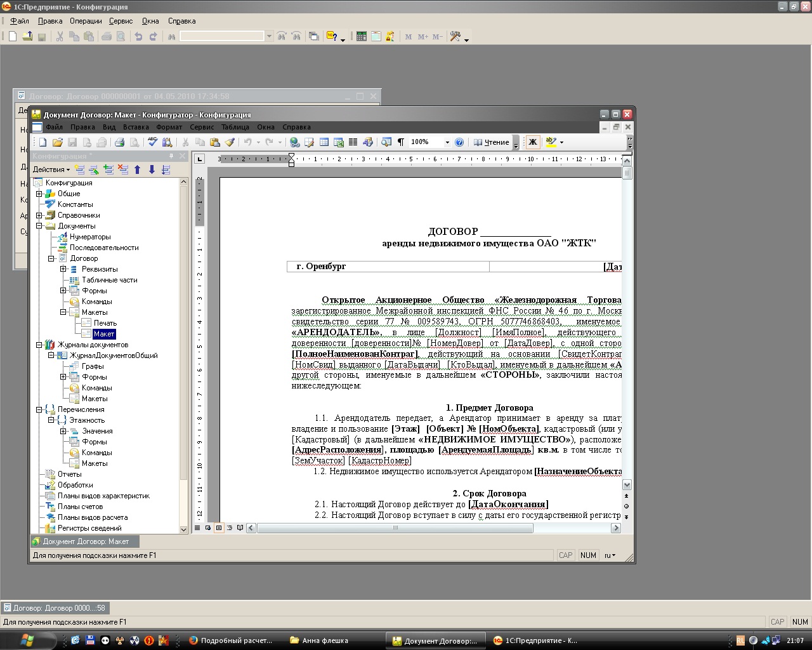Switch to Outline view button
This screenshot has width=812, height=650.
click(x=230, y=527)
